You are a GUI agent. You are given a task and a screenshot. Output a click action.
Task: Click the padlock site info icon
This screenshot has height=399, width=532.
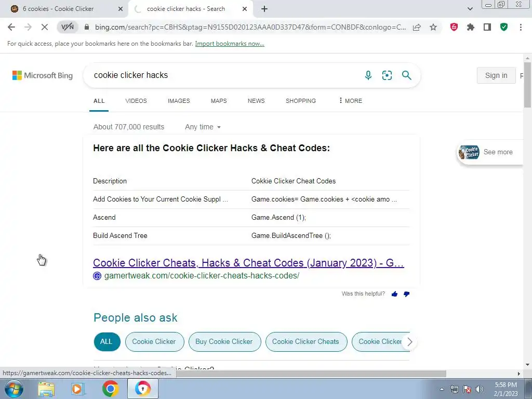point(87,27)
